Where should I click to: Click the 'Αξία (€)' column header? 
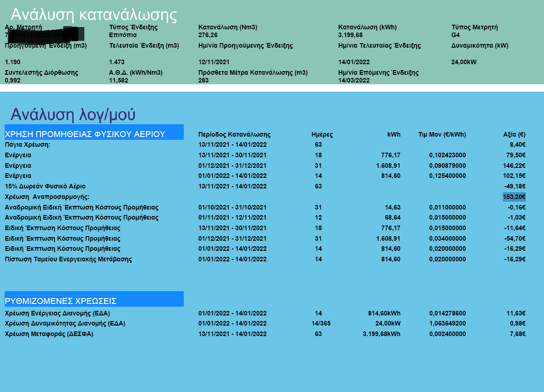[x=515, y=134]
